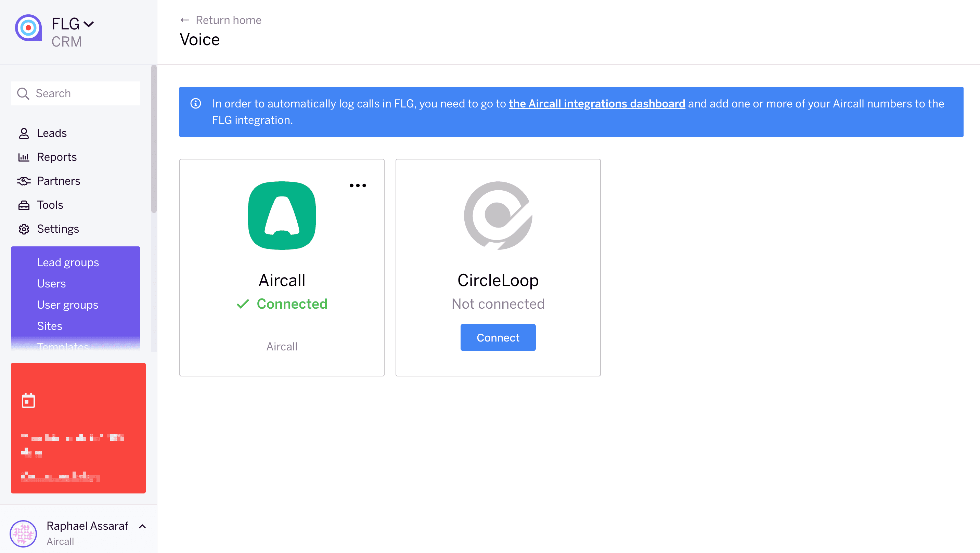The width and height of the screenshot is (980, 553).
Task: Click the calendar icon in red panel
Action: (28, 401)
